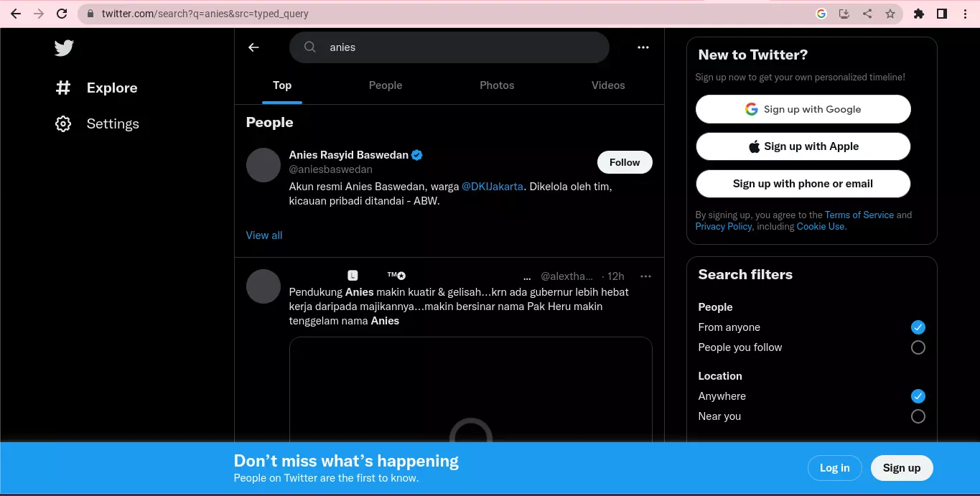Open the search options three-dot menu
The height and width of the screenshot is (496, 980).
[x=643, y=47]
